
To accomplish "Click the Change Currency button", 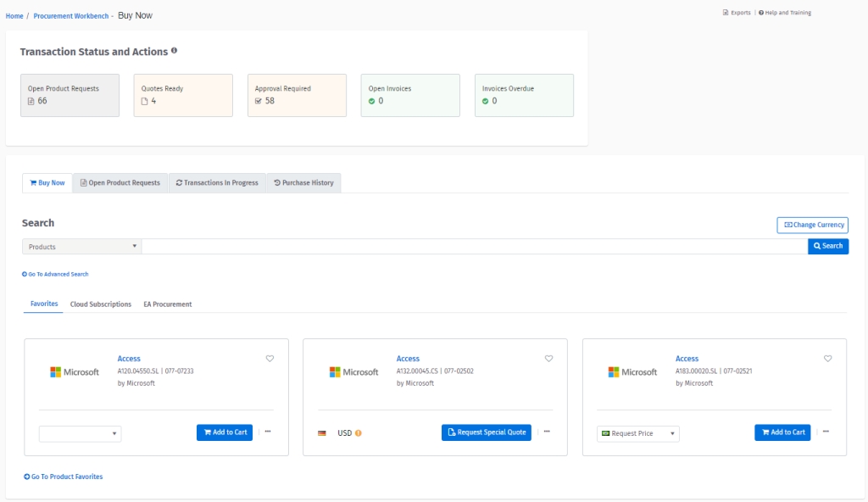I will click(812, 225).
